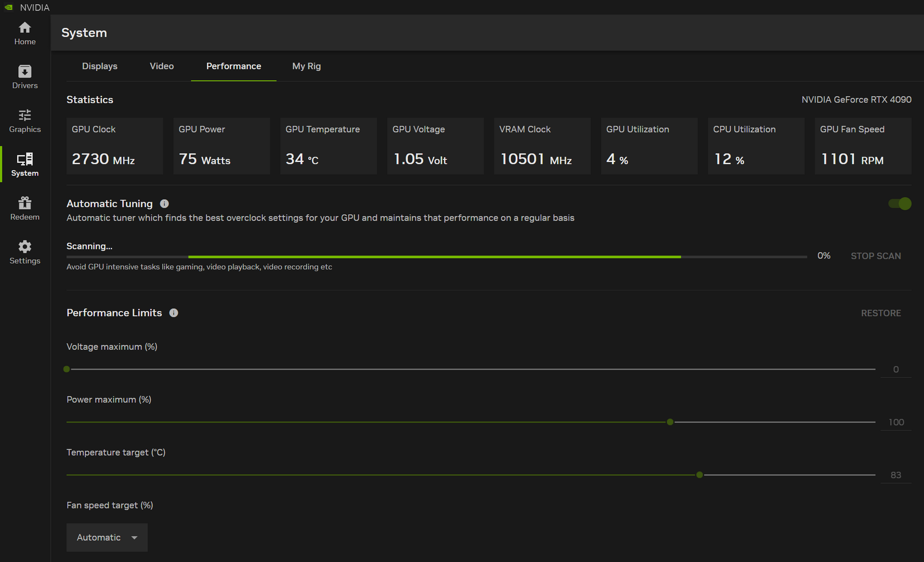Click the VRAM Clock statistic card
Viewport: 924px width, 562px height.
click(x=542, y=146)
